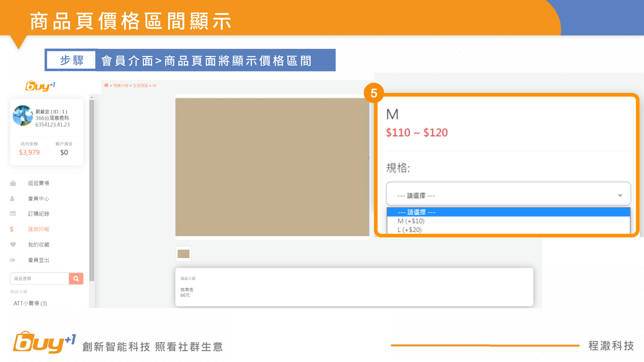Select the tan product thumbnail below image
Screen dimensions: 644x362
tap(183, 254)
